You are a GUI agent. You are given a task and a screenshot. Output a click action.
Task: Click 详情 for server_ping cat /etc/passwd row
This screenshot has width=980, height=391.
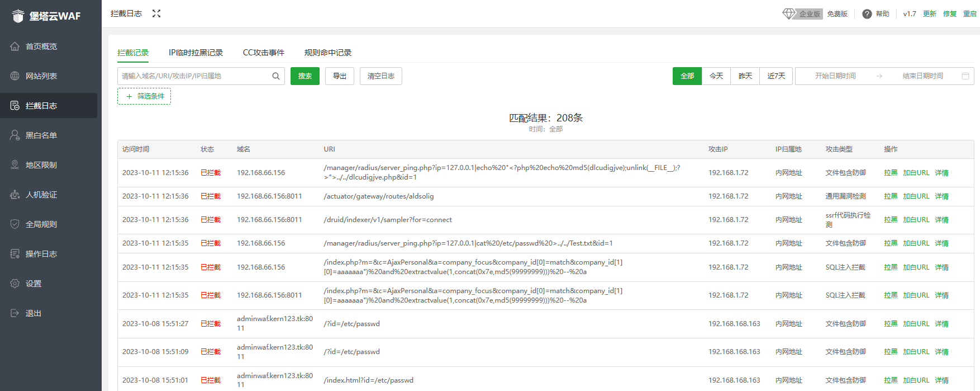(942, 243)
